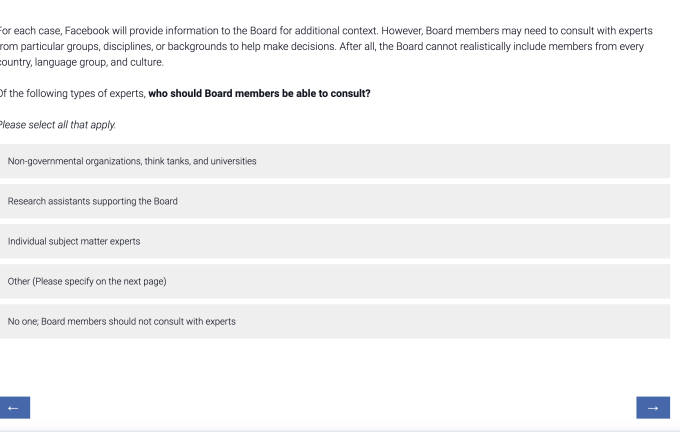Click the 'Please select all that apply' instruction
The height and width of the screenshot is (432, 680).
click(58, 124)
